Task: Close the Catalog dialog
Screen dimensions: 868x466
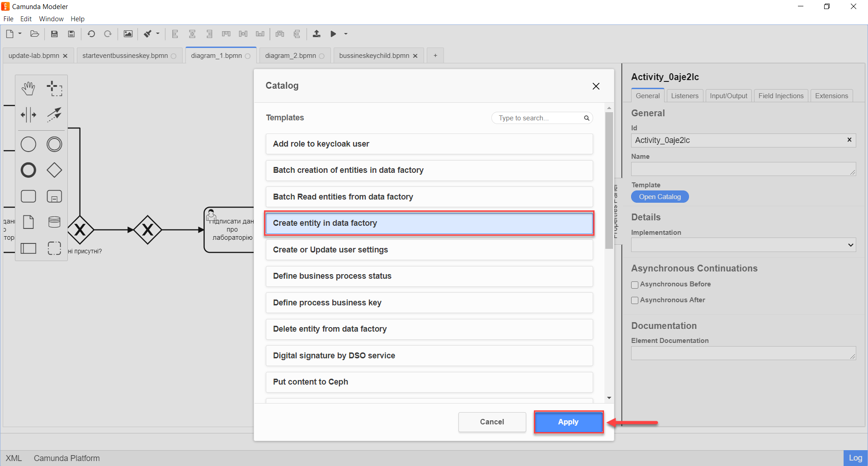Action: 596,86
